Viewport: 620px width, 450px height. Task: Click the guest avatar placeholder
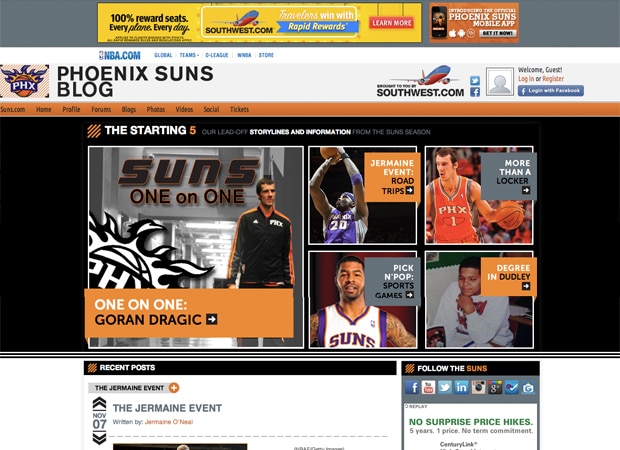click(x=500, y=81)
